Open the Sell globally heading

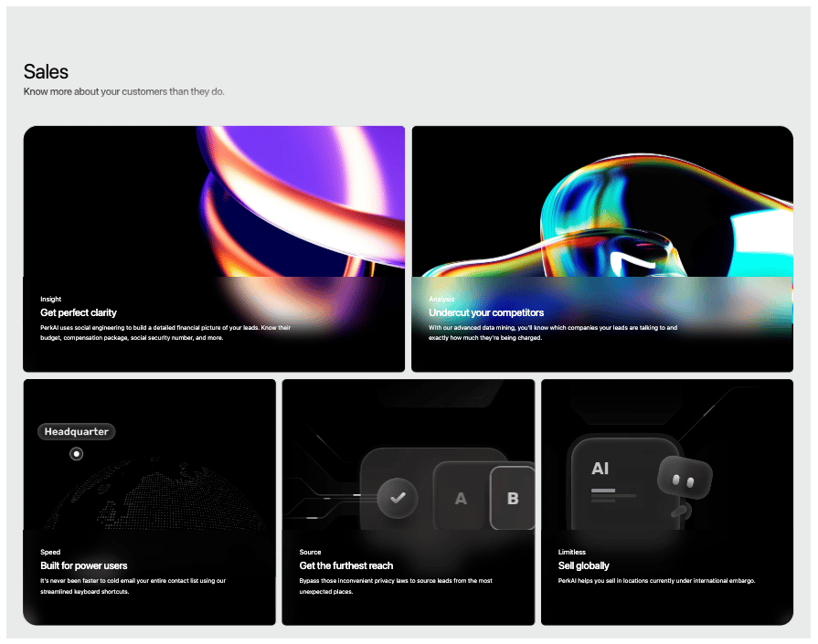tap(583, 565)
